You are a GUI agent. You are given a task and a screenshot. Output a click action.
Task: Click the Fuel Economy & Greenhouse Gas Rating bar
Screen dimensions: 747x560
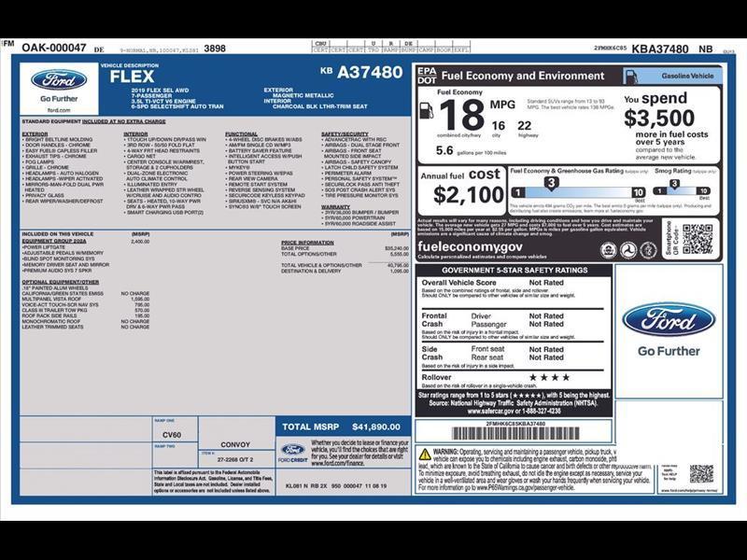(x=578, y=192)
